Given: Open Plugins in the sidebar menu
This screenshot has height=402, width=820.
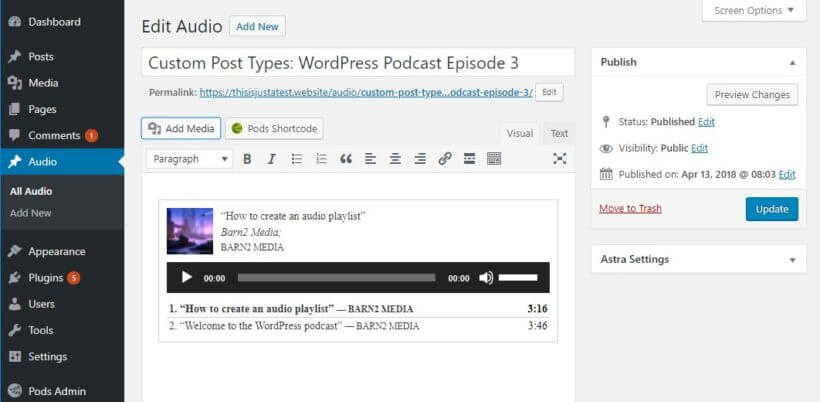Looking at the screenshot, I should [x=45, y=278].
